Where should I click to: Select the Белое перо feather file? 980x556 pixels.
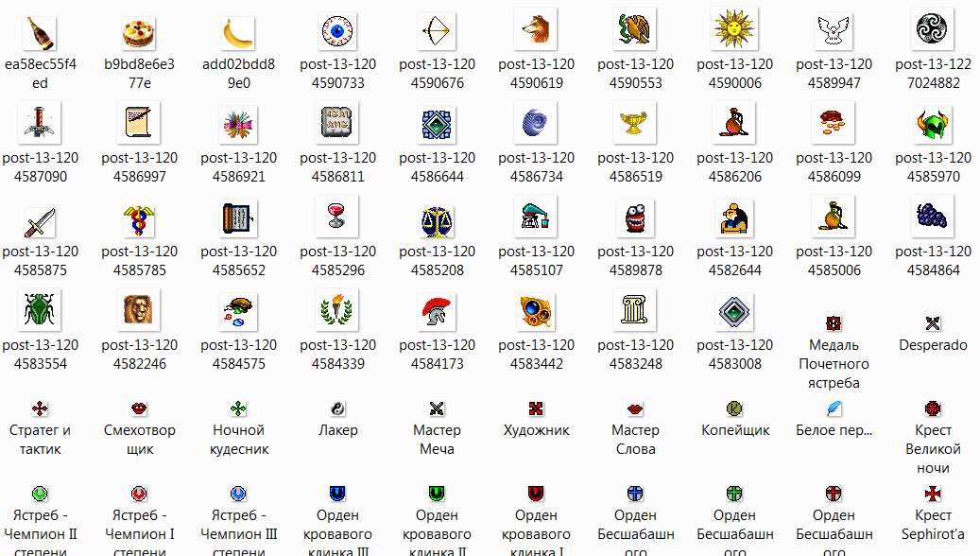click(834, 408)
